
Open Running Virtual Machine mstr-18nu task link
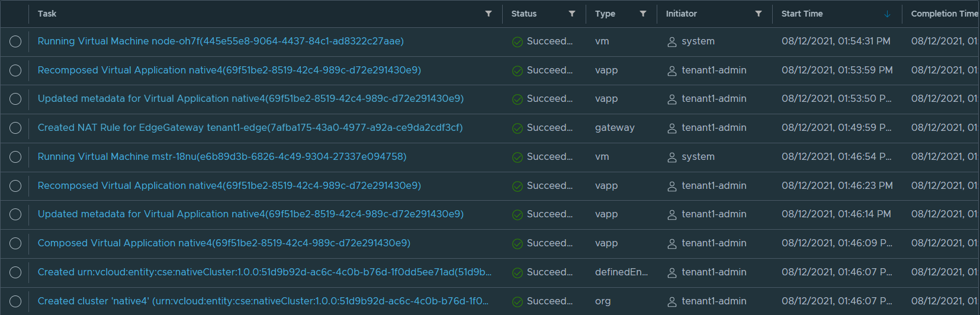point(222,157)
